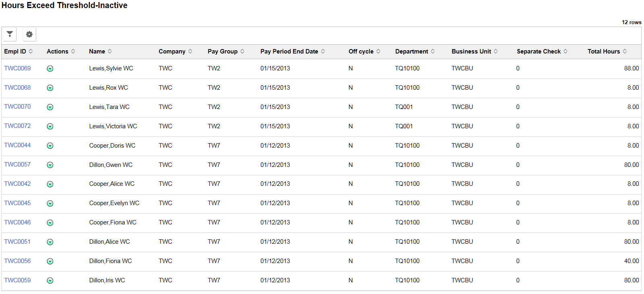
Task: Open actions menu for Cooper,Evelyn WC
Action: pos(50,204)
